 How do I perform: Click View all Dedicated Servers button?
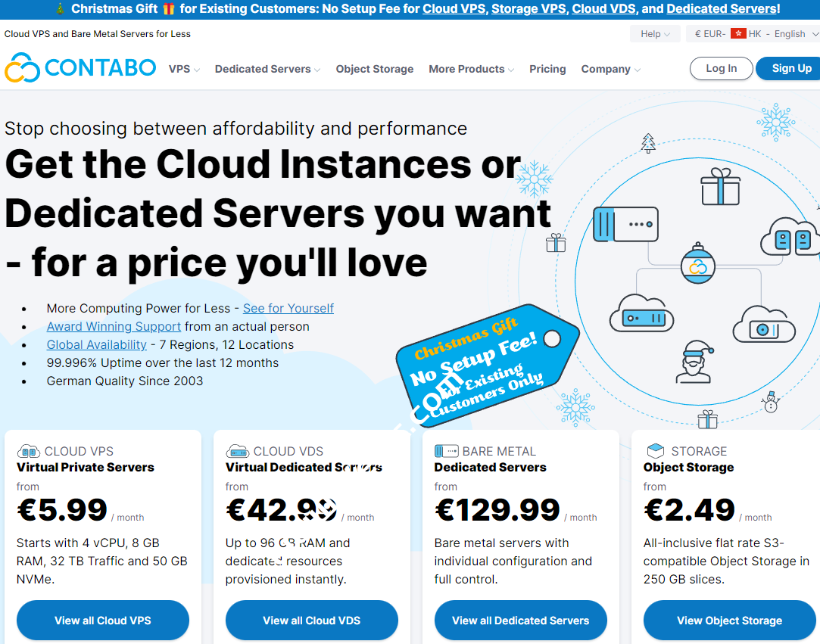pos(521,621)
